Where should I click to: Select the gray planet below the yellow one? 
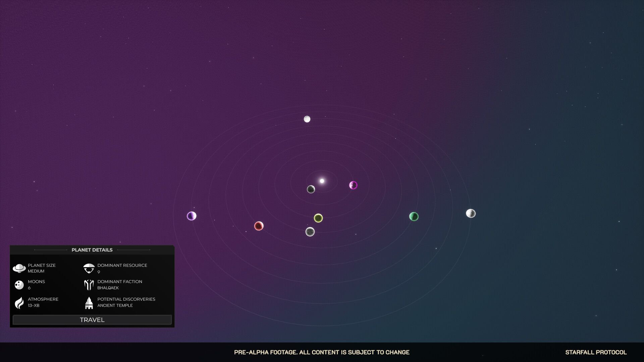[x=310, y=231]
